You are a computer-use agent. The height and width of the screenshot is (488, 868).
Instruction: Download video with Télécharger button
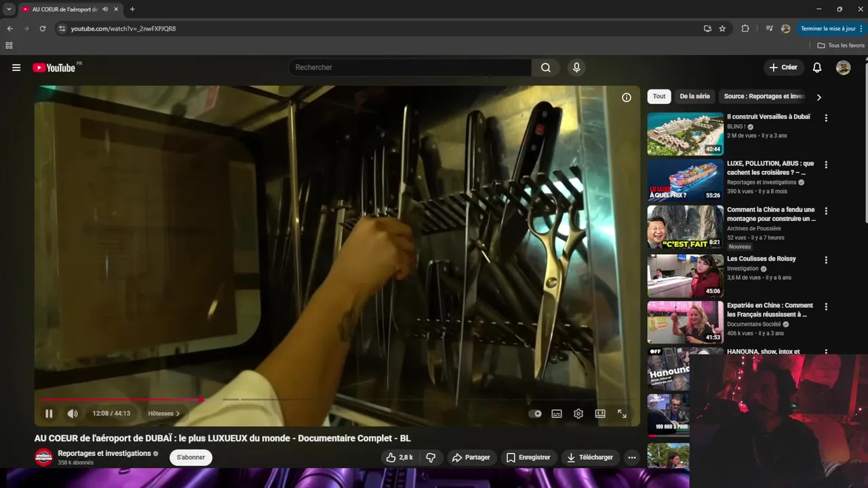[590, 457]
